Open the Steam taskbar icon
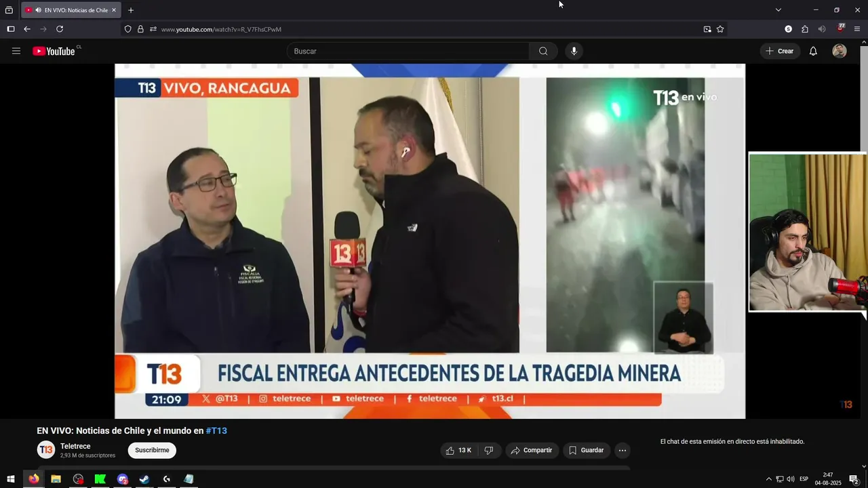This screenshot has height=488, width=868. coord(144,479)
